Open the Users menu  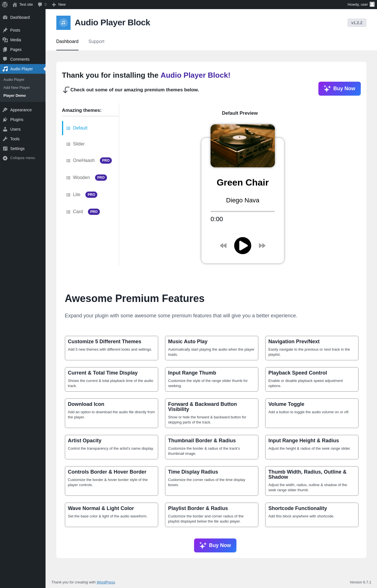tap(23, 129)
